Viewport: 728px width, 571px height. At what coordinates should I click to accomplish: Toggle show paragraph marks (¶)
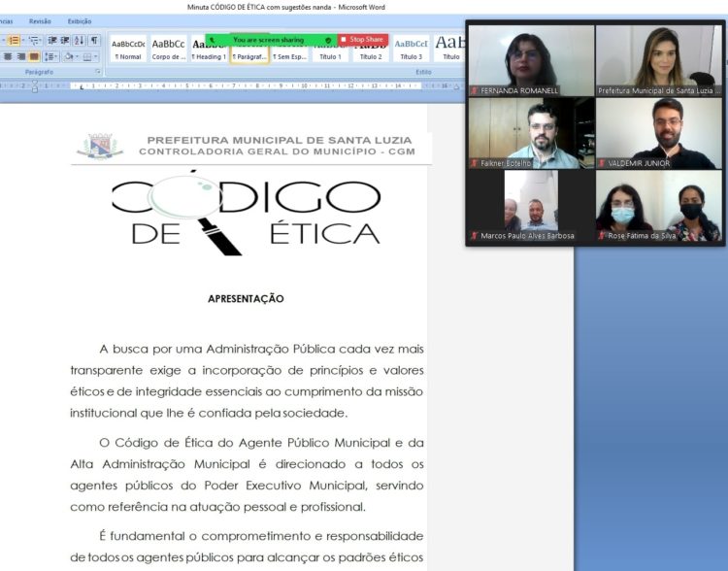pyautogui.click(x=94, y=41)
